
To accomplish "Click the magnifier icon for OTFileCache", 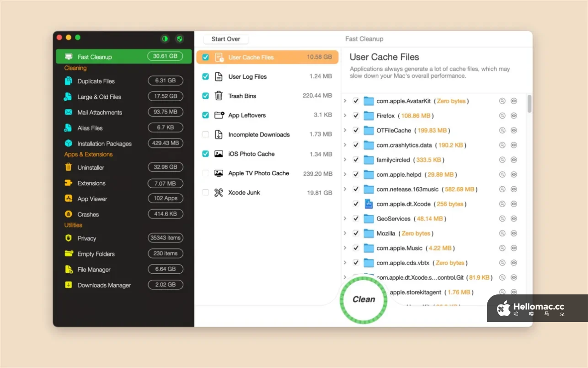I will pos(502,131).
